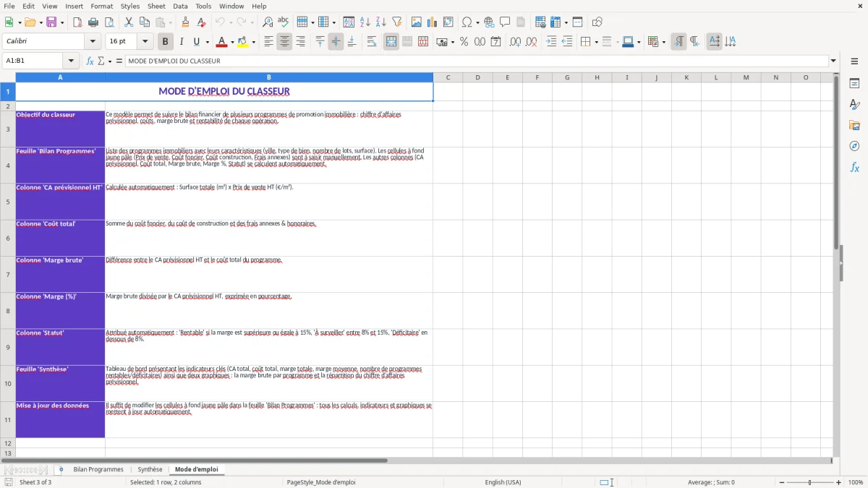Insert a hyperlink
This screenshot has width=868, height=488.
[489, 22]
